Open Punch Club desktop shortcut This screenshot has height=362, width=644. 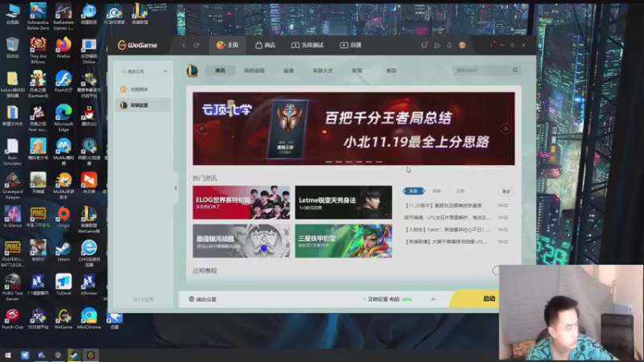point(12,319)
